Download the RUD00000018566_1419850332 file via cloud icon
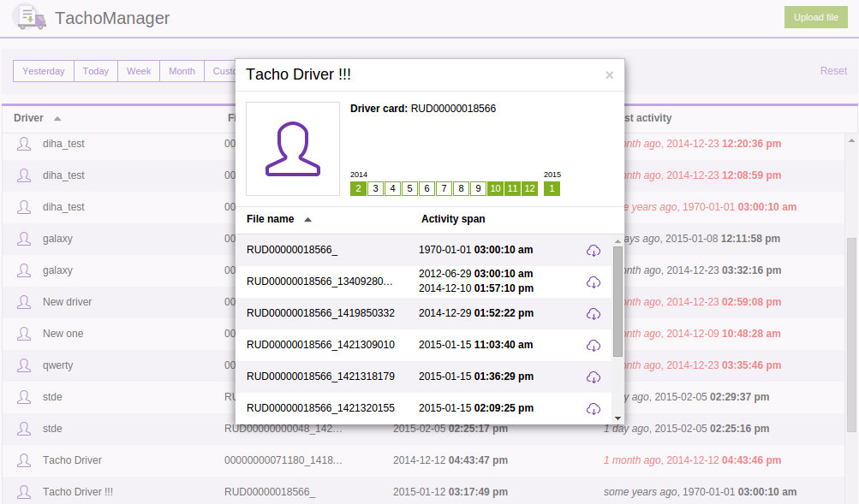The height and width of the screenshot is (504, 859). click(594, 313)
